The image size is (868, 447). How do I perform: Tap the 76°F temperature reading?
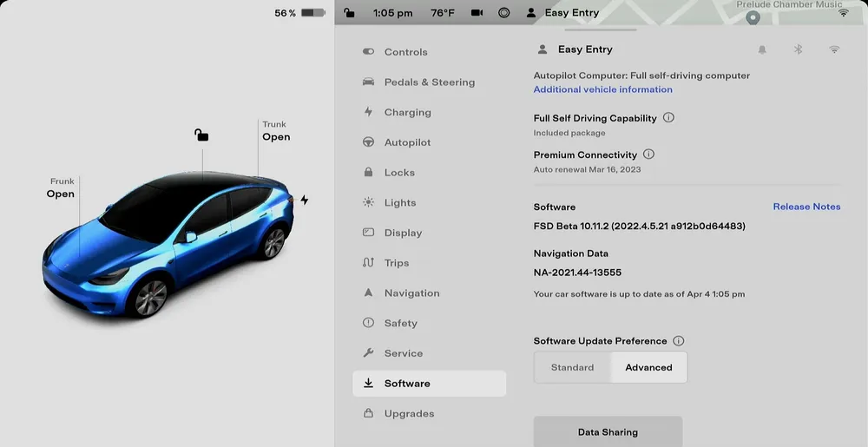pyautogui.click(x=443, y=13)
